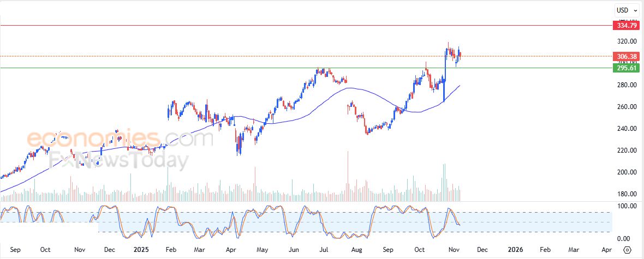This screenshot has width=644, height=259.
Task: Click the Jul label on time axis
Action: click(x=324, y=250)
